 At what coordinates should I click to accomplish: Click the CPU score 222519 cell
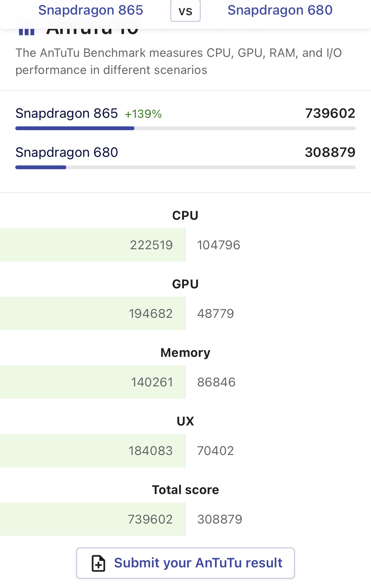[151, 245]
